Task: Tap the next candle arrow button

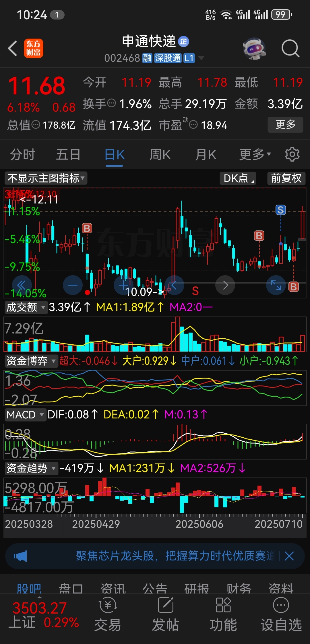Action: pyautogui.click(x=225, y=285)
